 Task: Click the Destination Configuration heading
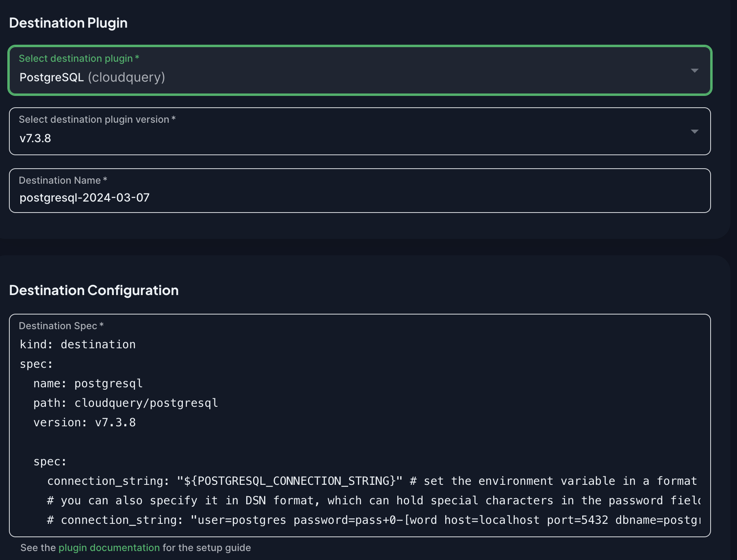click(x=94, y=291)
